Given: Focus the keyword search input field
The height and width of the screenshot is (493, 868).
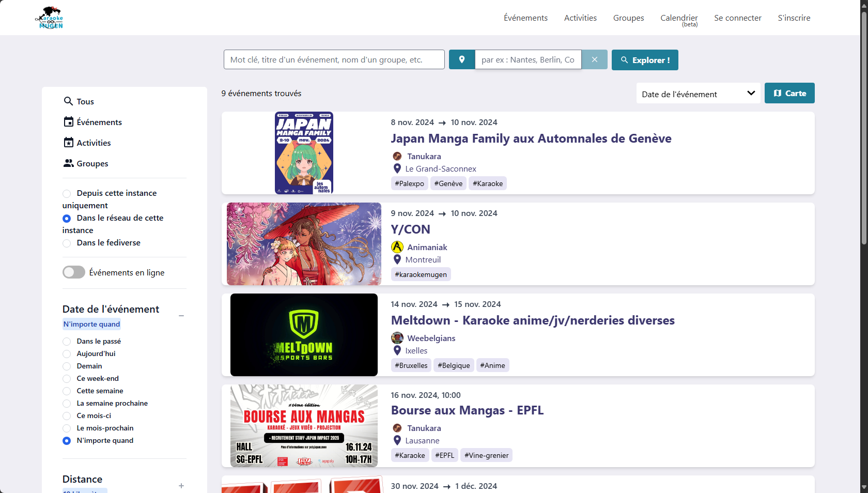Looking at the screenshot, I should tap(334, 59).
